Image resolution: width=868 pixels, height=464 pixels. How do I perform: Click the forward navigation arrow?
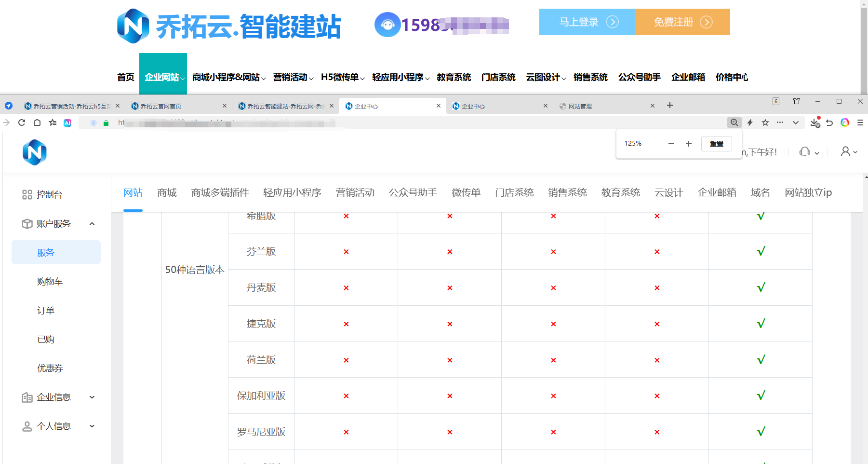pyautogui.click(x=6, y=123)
